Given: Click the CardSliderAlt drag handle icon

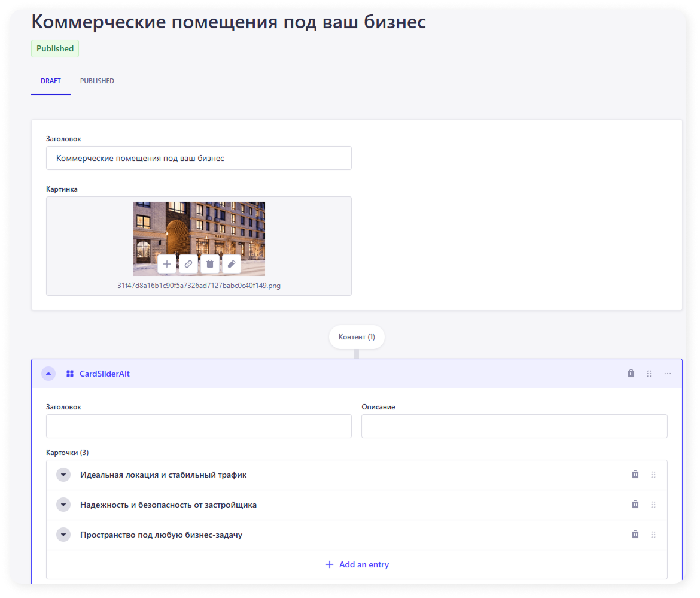Looking at the screenshot, I should pos(649,374).
